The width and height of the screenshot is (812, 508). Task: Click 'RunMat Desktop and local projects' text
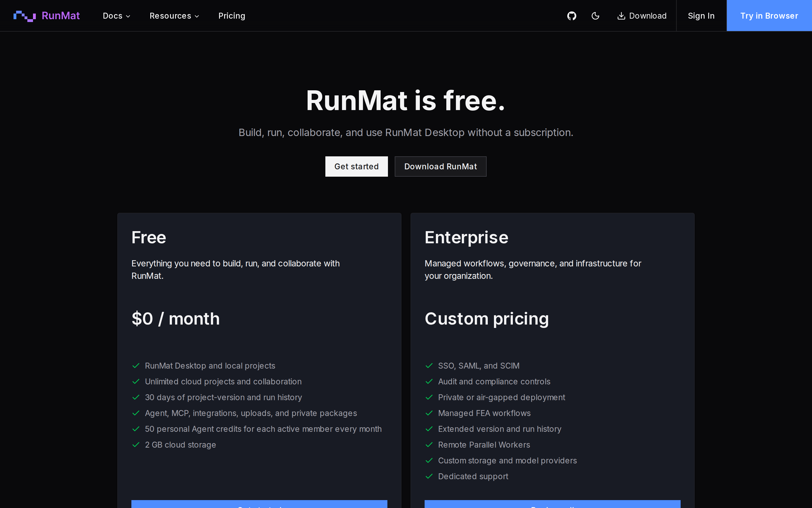(x=210, y=365)
